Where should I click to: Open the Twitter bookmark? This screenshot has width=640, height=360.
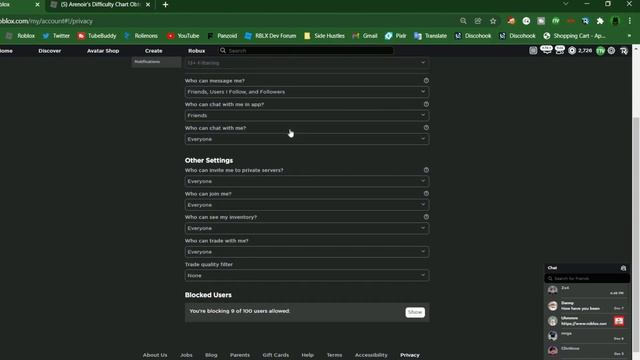[x=56, y=36]
